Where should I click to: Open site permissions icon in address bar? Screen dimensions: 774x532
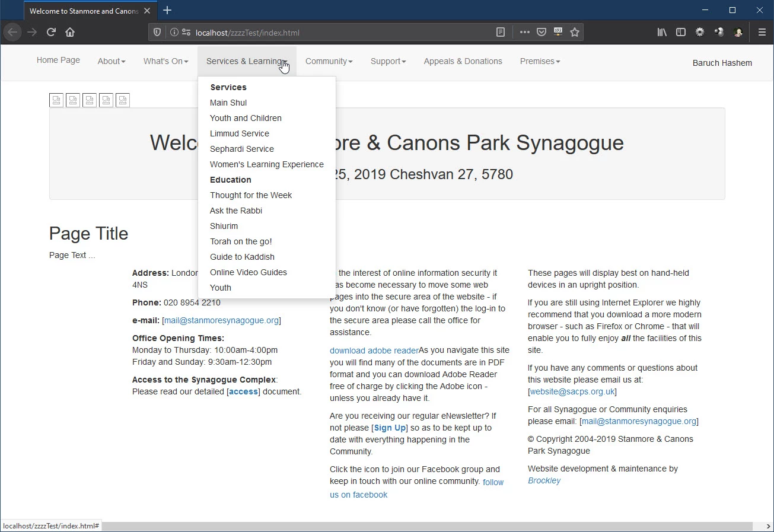[x=186, y=33]
